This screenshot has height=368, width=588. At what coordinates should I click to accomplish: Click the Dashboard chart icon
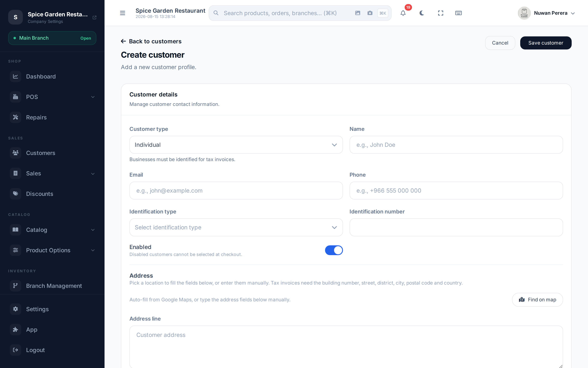point(16,76)
